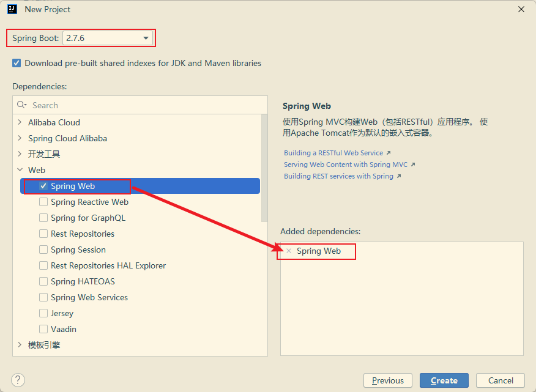Select the 模板引擎 row label

click(44, 345)
